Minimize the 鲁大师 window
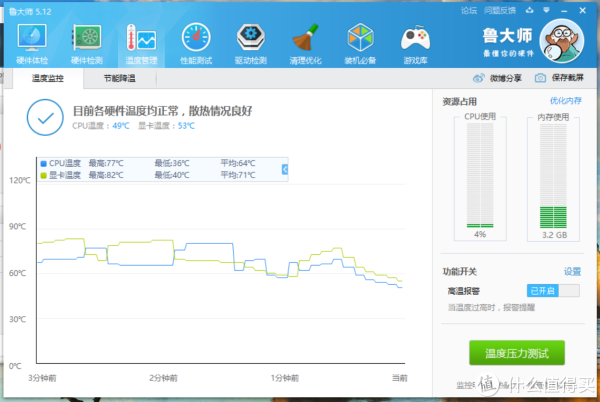 [x=564, y=11]
